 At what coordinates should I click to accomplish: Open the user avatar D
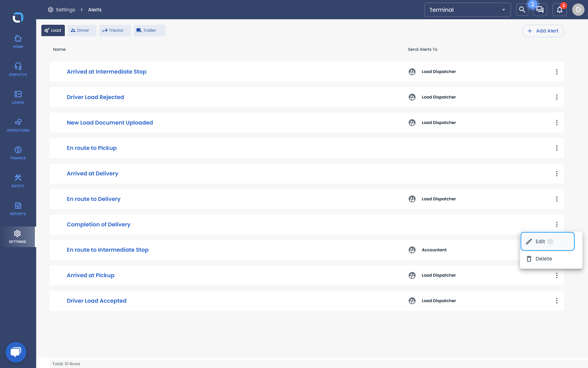click(x=578, y=10)
